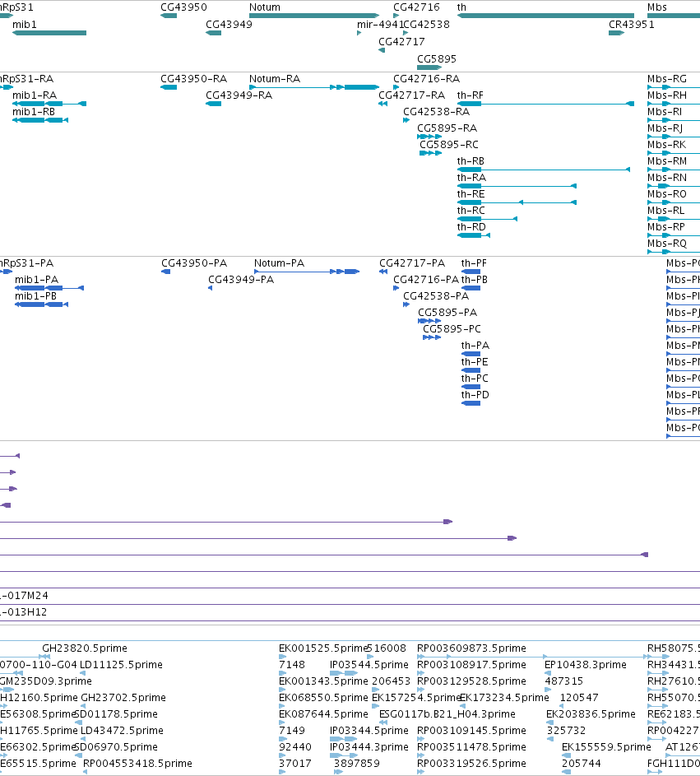Click the "CR43951" gene label
The image size is (700, 776).
click(632, 24)
